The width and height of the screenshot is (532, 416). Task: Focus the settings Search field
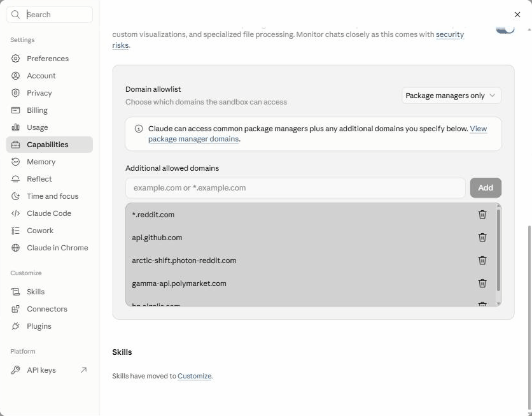point(50,15)
